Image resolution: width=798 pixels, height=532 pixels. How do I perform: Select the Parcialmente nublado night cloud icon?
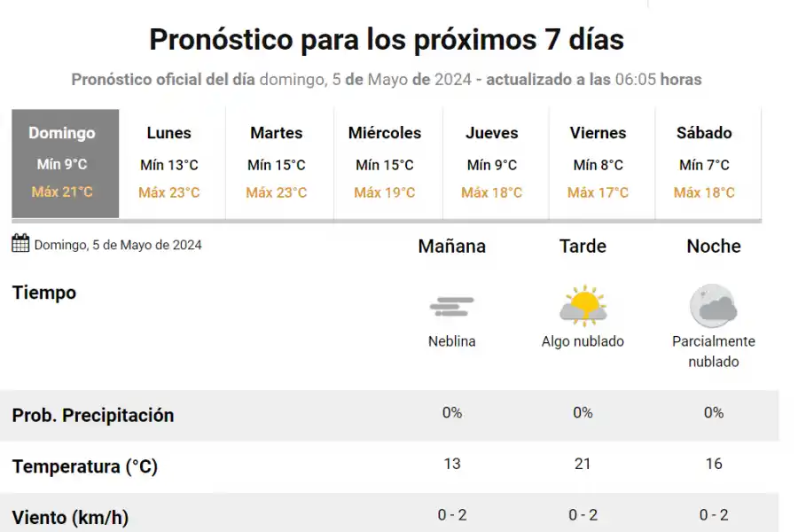point(713,305)
